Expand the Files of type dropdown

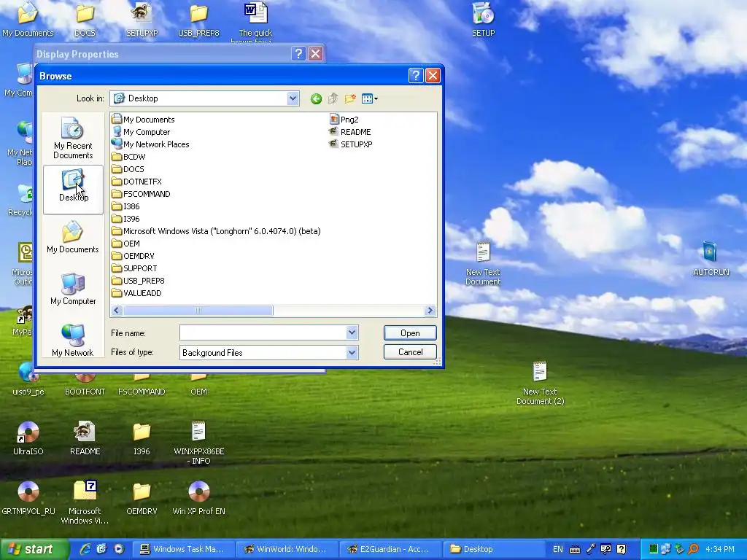tap(352, 353)
